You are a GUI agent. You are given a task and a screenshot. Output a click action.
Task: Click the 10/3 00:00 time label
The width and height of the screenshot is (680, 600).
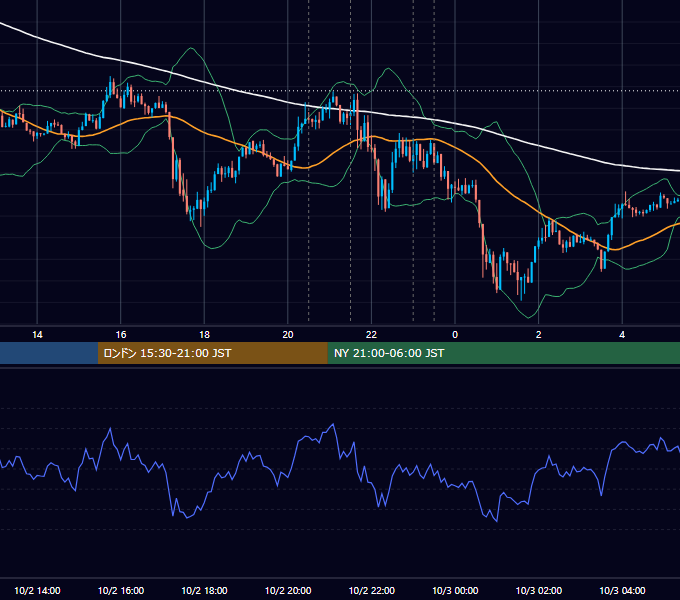point(455,590)
